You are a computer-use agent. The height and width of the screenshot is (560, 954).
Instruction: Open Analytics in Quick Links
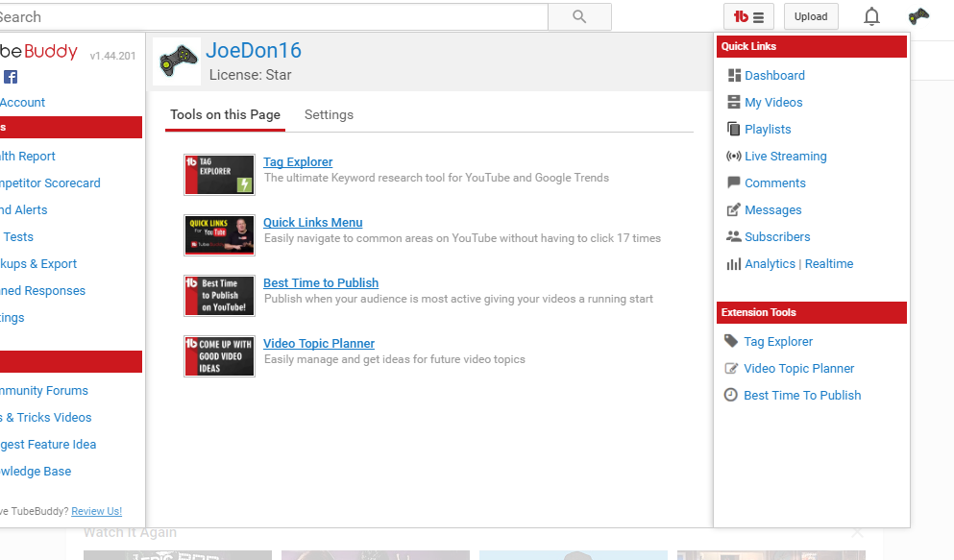point(770,264)
